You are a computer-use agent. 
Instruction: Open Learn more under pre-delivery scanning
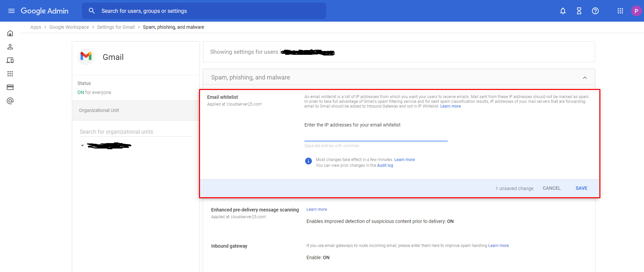(317, 209)
